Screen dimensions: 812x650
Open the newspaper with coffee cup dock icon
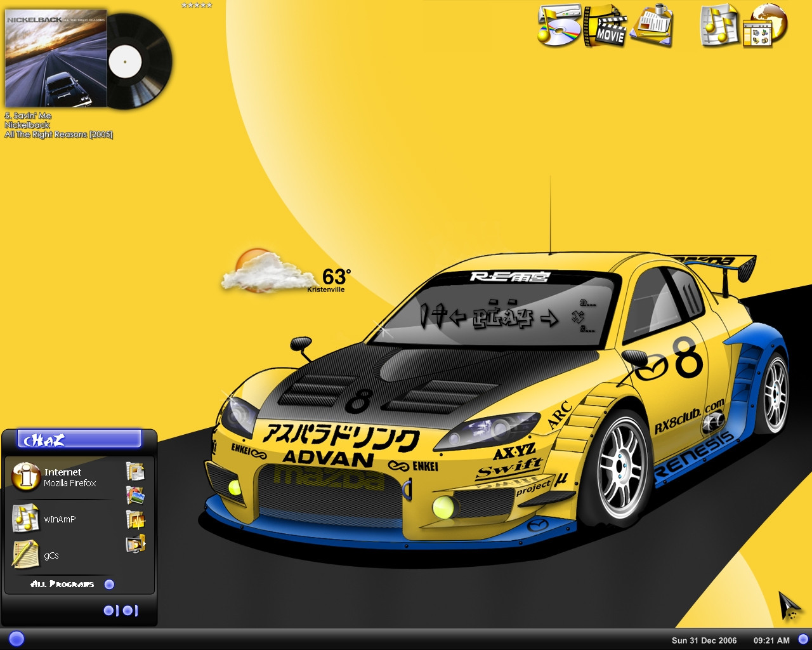click(652, 25)
